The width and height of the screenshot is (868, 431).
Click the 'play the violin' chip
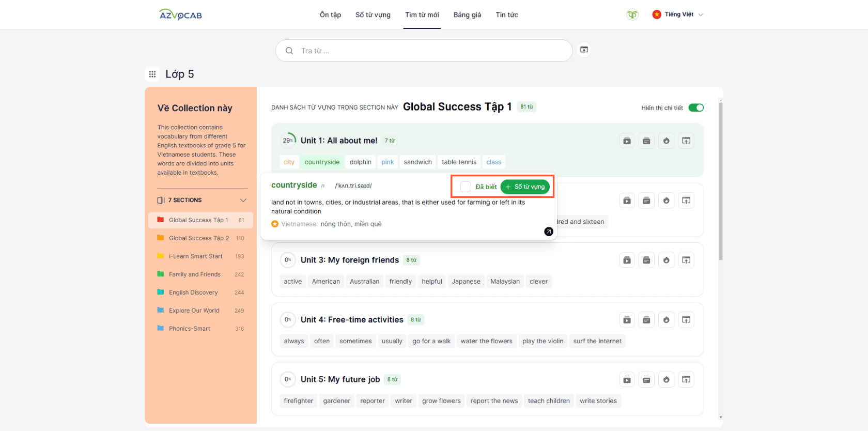(x=542, y=341)
